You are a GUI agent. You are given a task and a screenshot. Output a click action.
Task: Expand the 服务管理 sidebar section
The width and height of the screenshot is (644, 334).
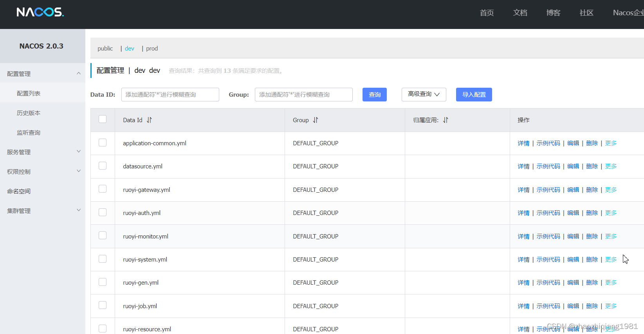(79, 152)
